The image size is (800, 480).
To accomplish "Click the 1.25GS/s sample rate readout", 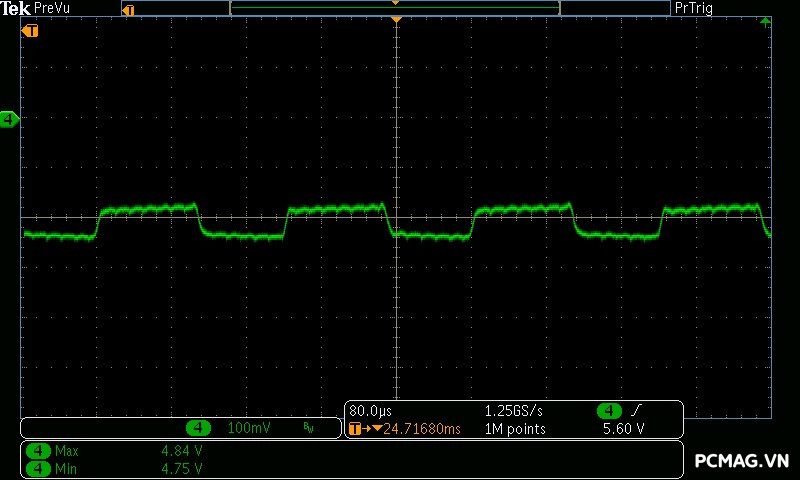I will pos(514,411).
